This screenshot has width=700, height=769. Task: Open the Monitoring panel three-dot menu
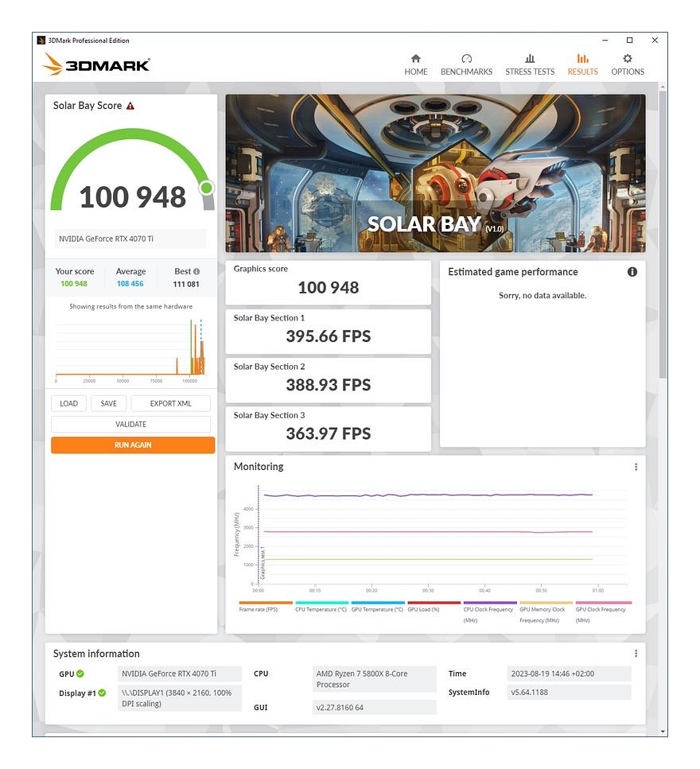click(x=636, y=467)
